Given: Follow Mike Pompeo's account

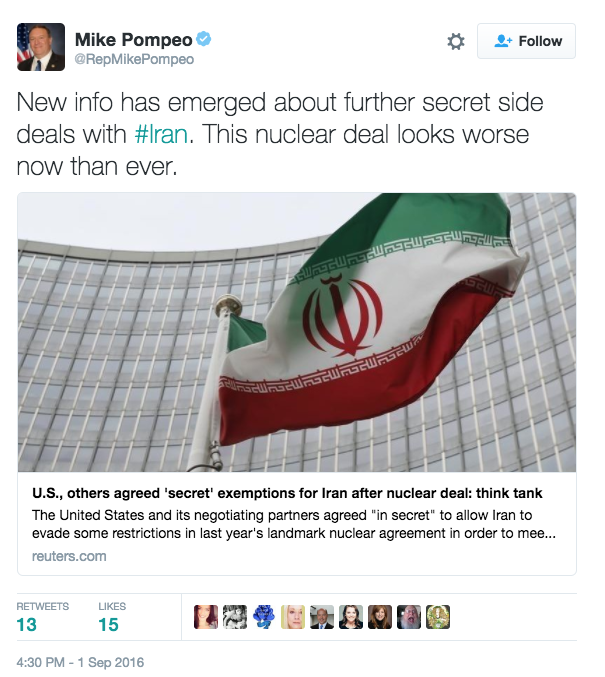Looking at the screenshot, I should pyautogui.click(x=526, y=41).
